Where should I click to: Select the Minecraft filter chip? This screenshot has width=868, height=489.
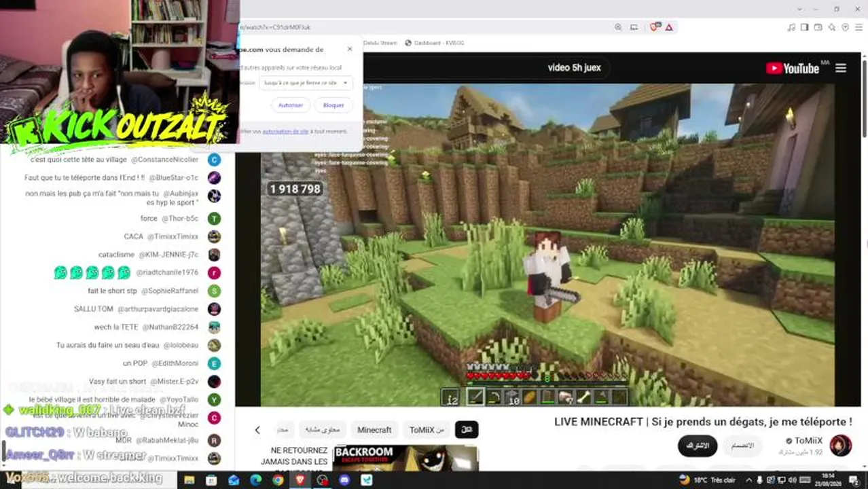tap(374, 430)
